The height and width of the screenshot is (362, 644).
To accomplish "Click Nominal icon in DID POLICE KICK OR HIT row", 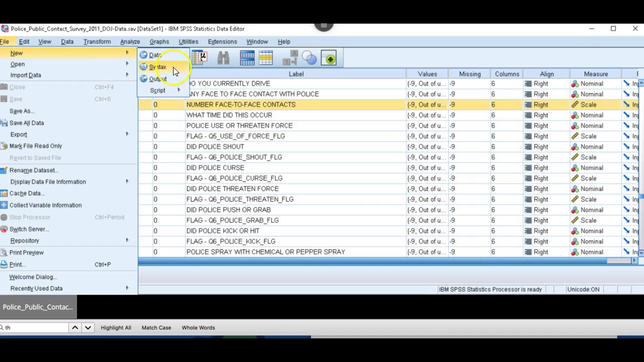I will 575,231.
